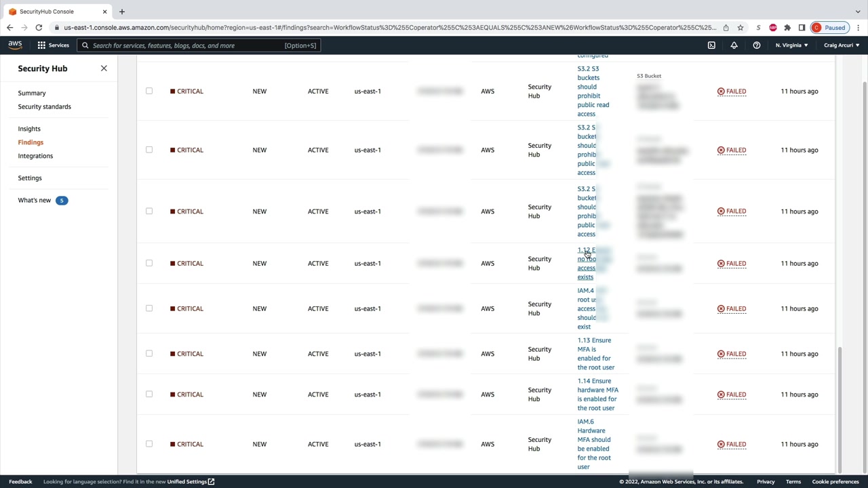Switch to the SecurityHub Console browser tab

58,12
